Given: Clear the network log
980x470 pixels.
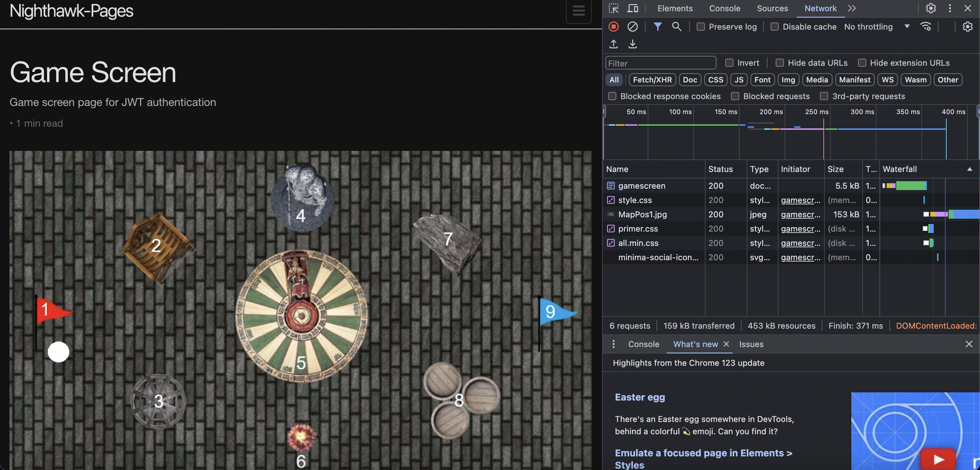Looking at the screenshot, I should click(632, 27).
